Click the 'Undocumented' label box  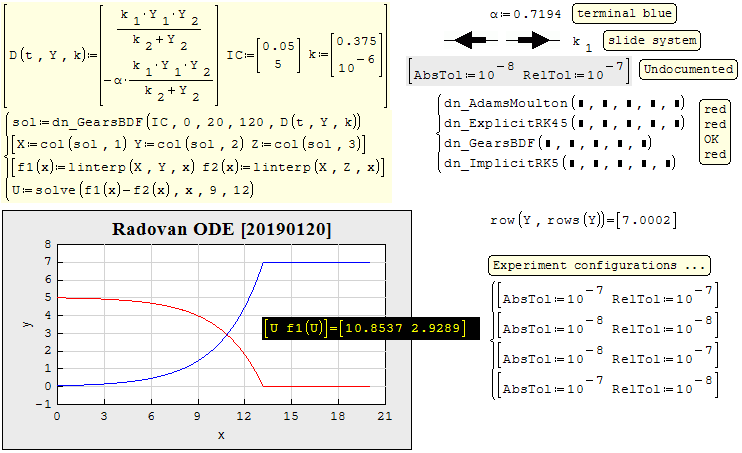(x=687, y=70)
